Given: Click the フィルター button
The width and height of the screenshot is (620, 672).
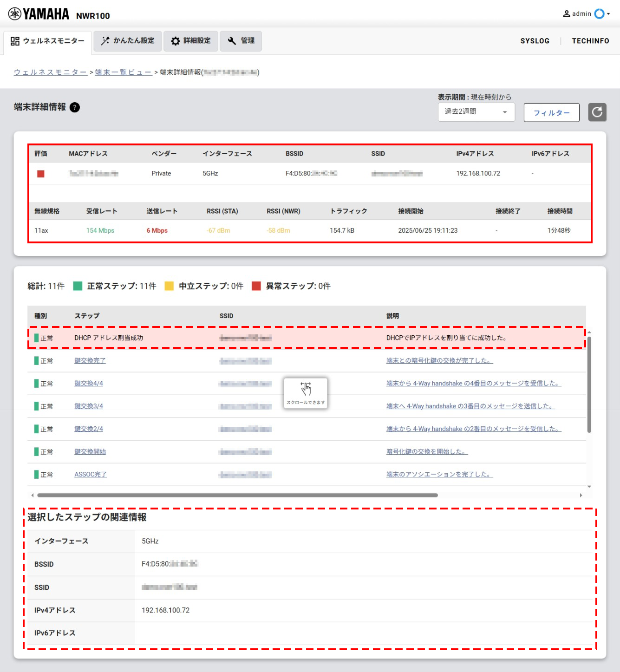Looking at the screenshot, I should (x=551, y=113).
